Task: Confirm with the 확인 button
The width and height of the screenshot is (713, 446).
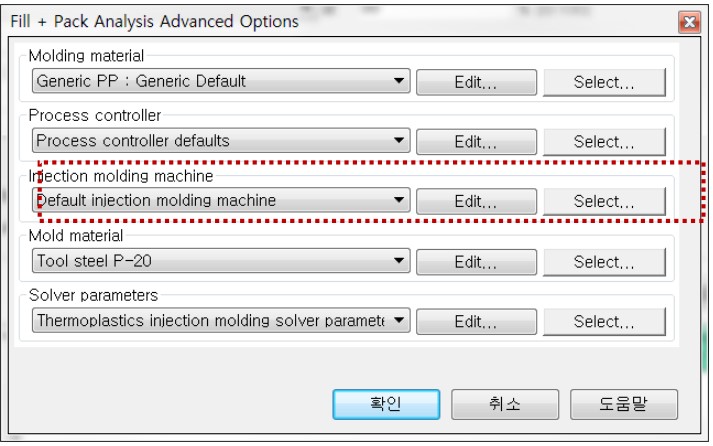Action: point(386,404)
